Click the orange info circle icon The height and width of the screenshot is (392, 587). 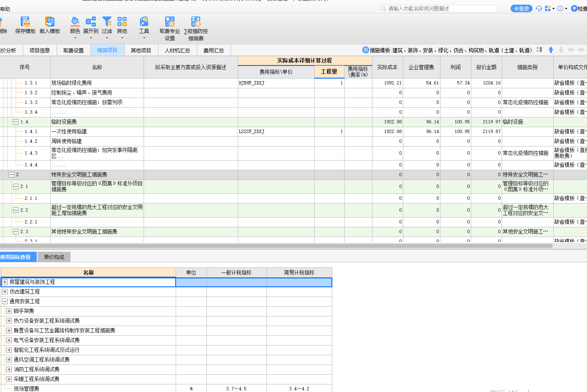point(560,8)
